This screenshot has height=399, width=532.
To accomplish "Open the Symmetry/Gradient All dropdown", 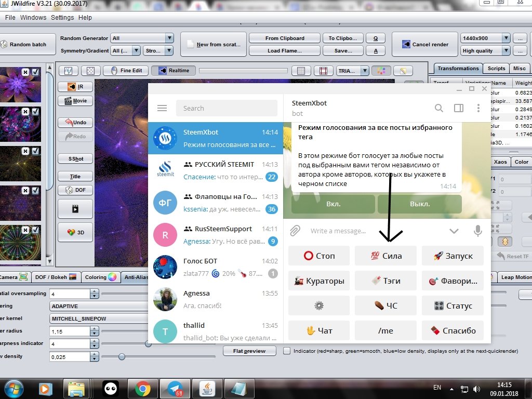I will click(126, 50).
